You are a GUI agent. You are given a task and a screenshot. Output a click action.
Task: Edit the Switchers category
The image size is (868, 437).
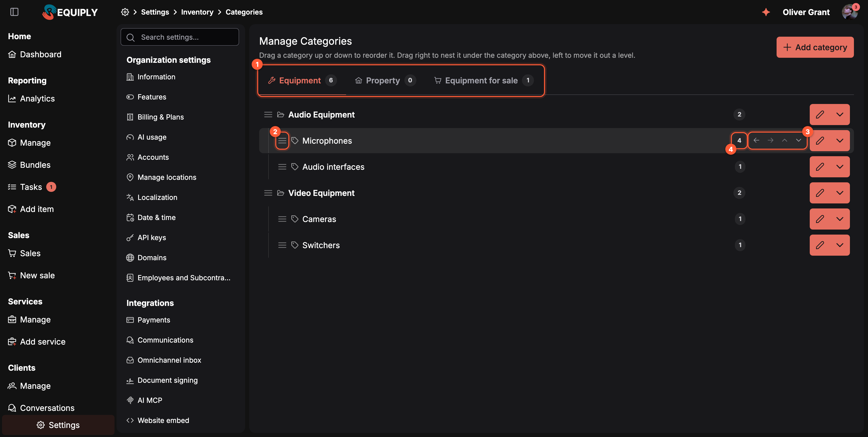tap(820, 245)
